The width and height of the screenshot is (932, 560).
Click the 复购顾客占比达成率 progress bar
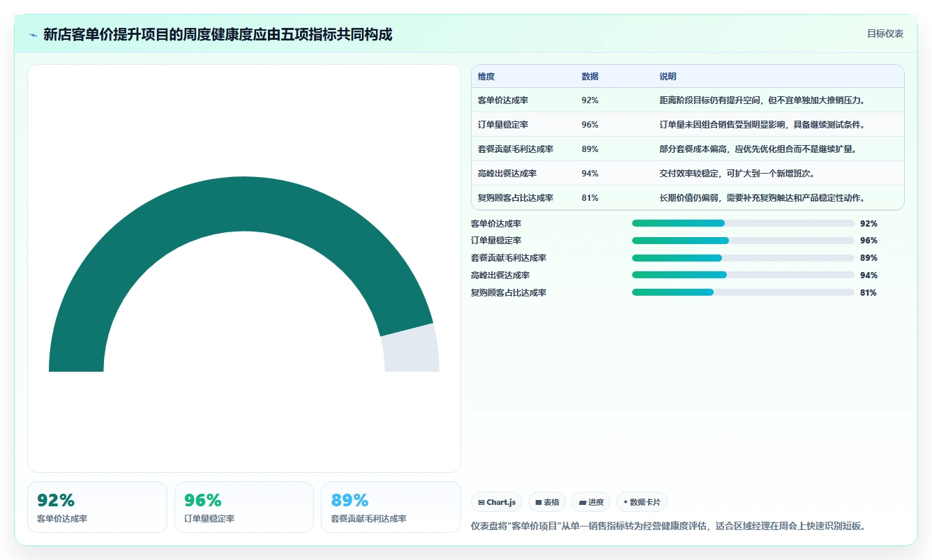point(743,292)
